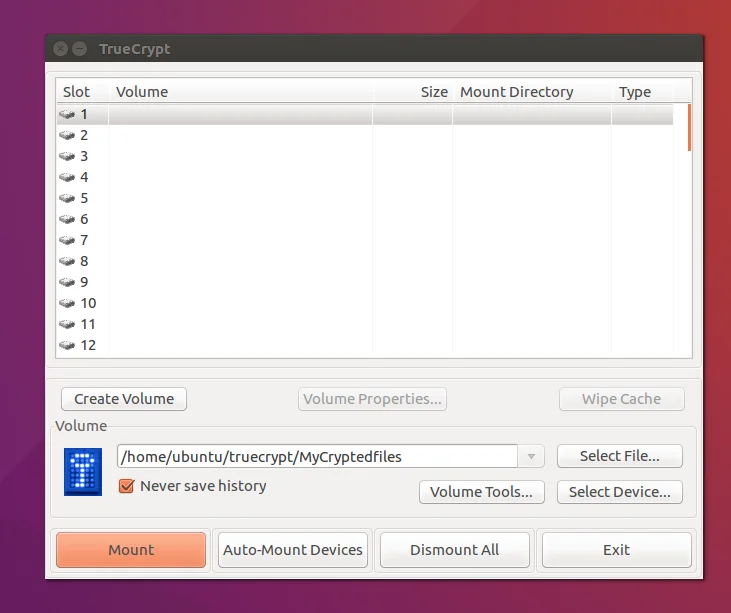This screenshot has width=731, height=613.
Task: Click the drive icon in slot 5
Action: coord(67,198)
